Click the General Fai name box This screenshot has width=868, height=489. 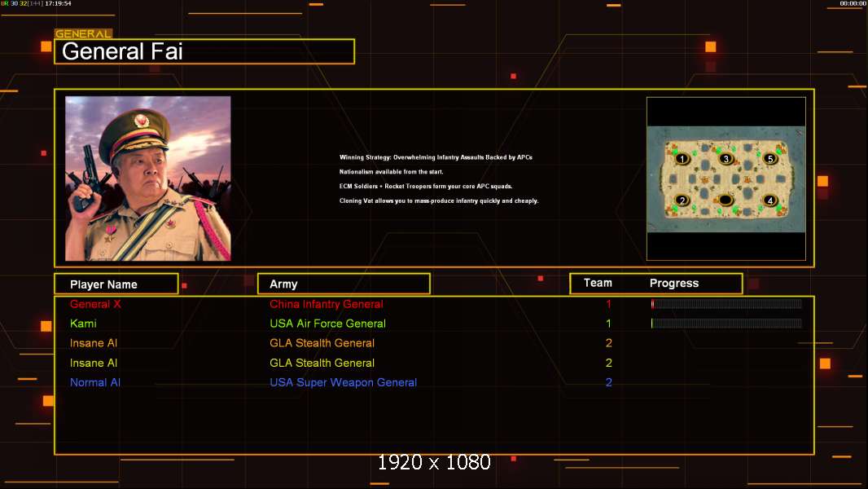coord(204,51)
